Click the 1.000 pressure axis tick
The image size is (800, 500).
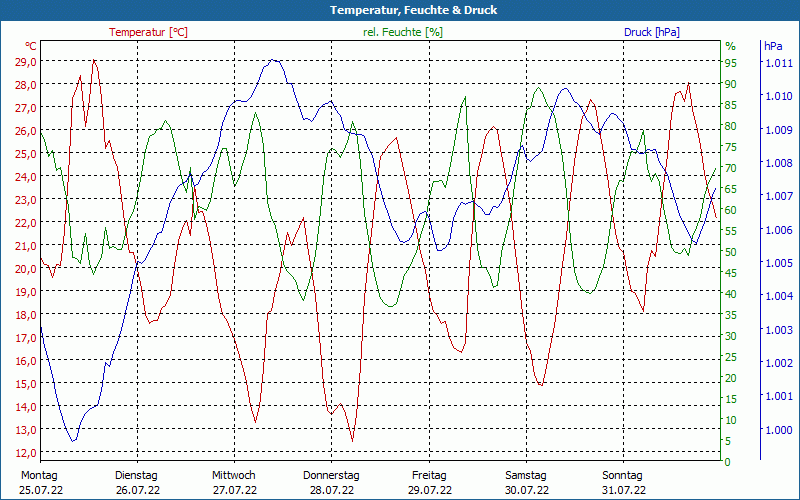point(777,430)
